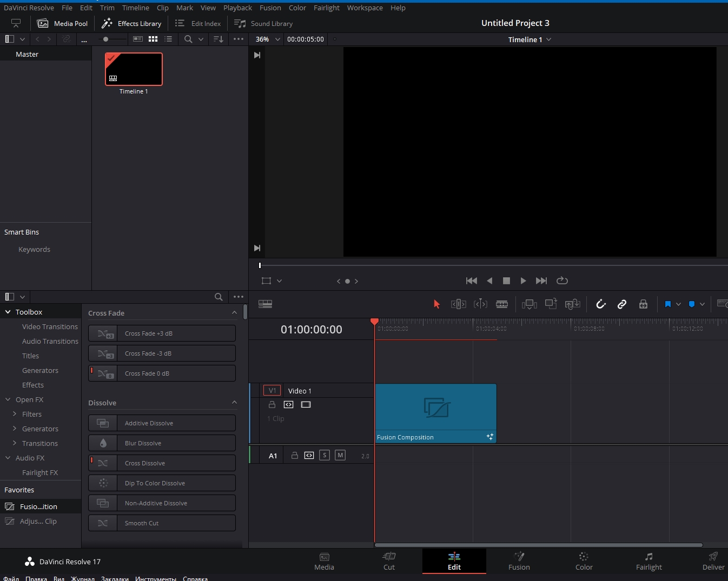728x581 pixels.
Task: Select the V1 destination control
Action: [x=272, y=390]
